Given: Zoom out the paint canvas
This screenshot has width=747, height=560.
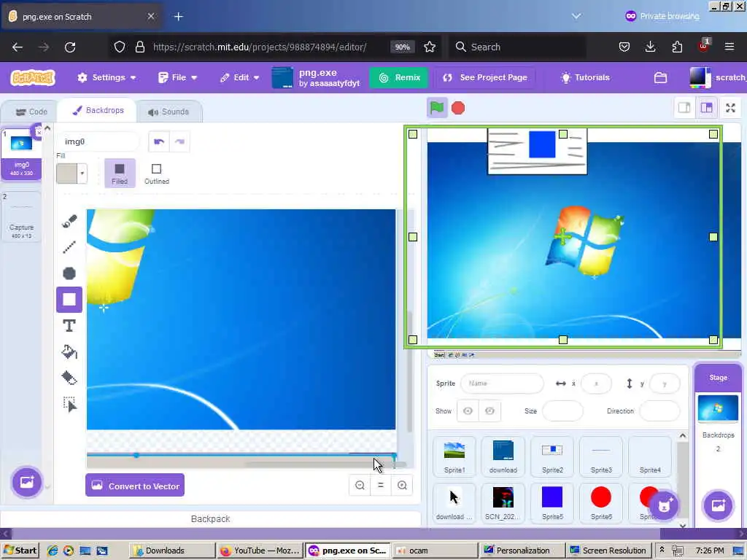Looking at the screenshot, I should (x=360, y=485).
